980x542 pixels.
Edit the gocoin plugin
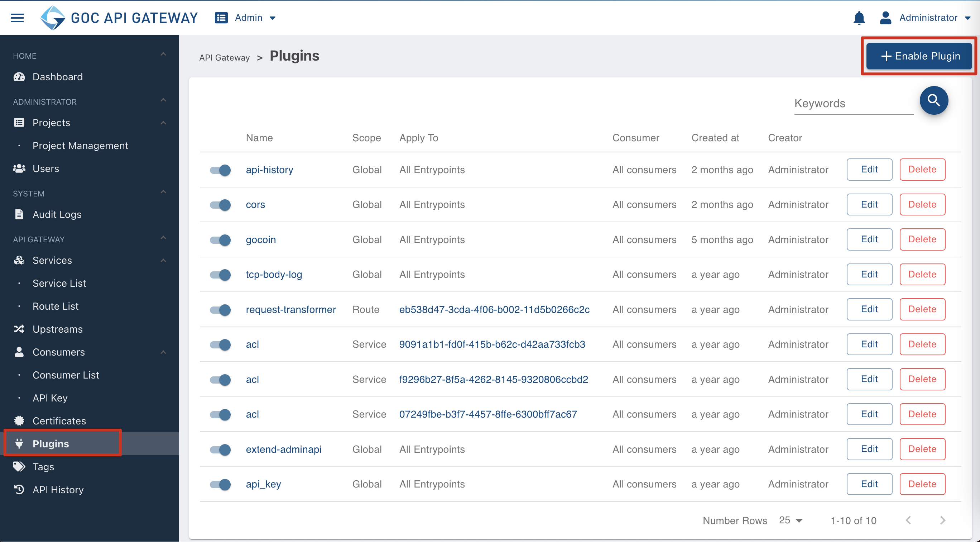[869, 239]
